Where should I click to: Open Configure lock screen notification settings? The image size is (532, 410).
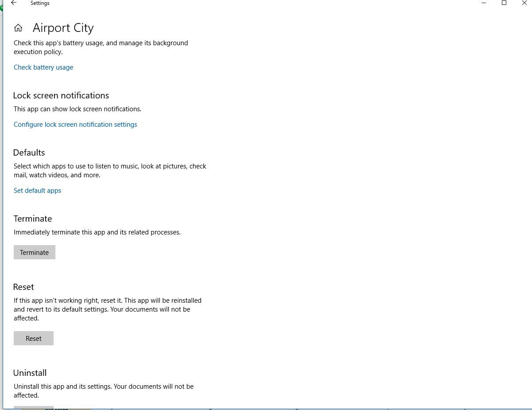[x=75, y=125]
